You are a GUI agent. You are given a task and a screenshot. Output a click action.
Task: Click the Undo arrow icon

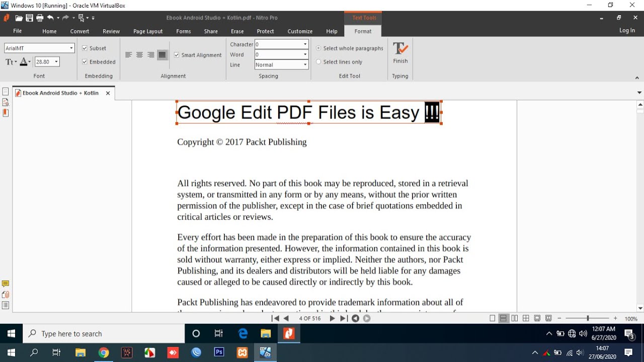[x=50, y=18]
